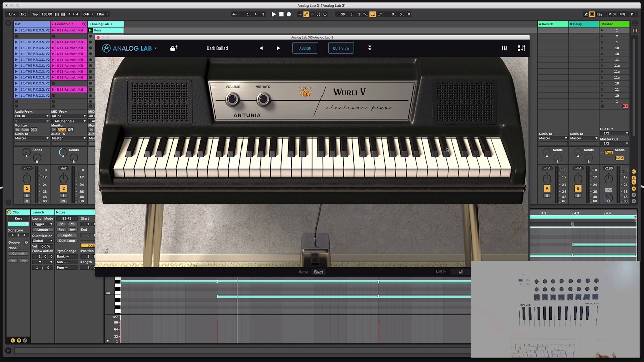The width and height of the screenshot is (644, 362).
Task: Go to next preset arrow in Analog Lab
Action: click(278, 48)
